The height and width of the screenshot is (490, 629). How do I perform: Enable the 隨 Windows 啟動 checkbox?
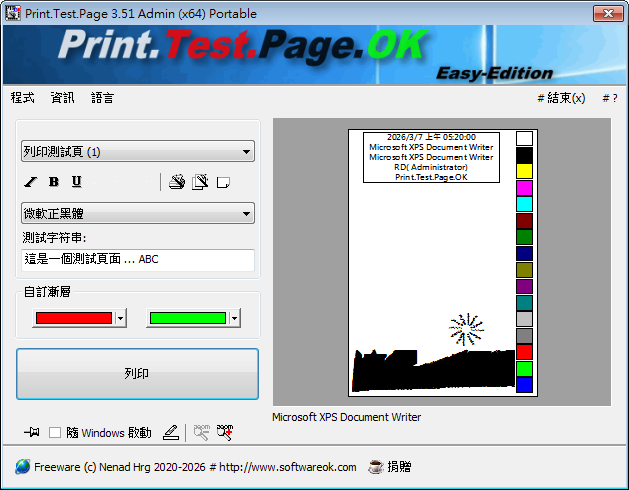click(x=55, y=433)
